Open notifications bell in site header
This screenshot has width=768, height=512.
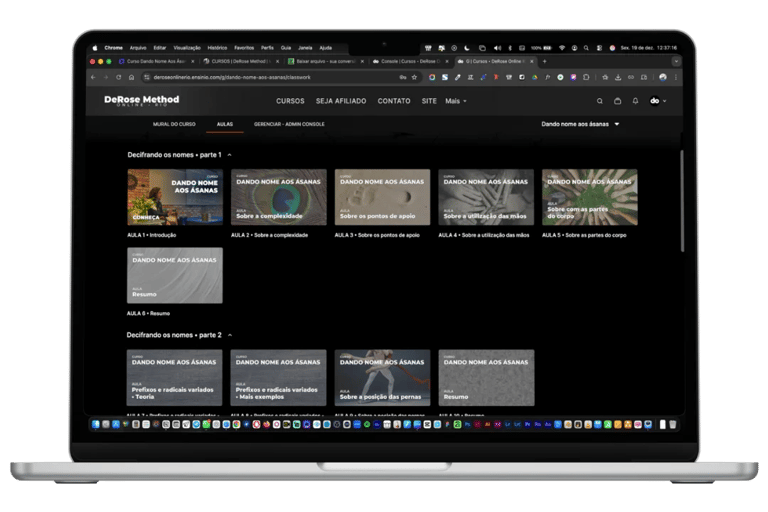(x=635, y=101)
